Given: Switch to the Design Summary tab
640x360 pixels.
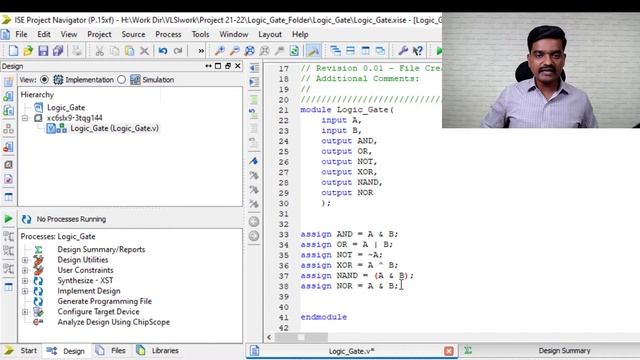Looking at the screenshot, I should [x=564, y=351].
